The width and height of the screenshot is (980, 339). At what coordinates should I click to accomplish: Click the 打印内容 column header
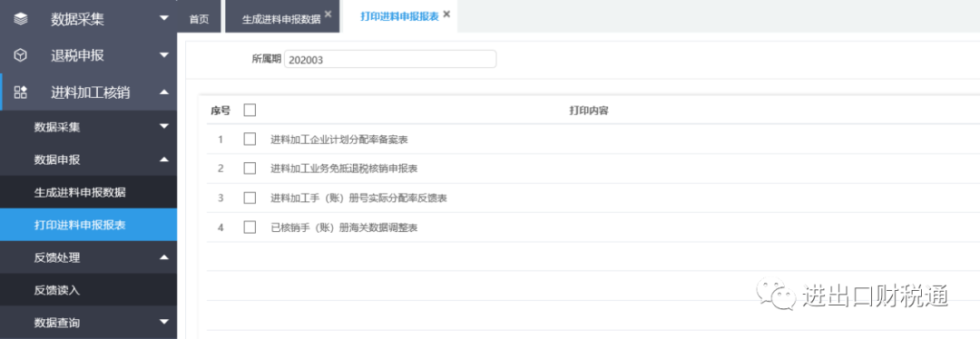tap(590, 111)
